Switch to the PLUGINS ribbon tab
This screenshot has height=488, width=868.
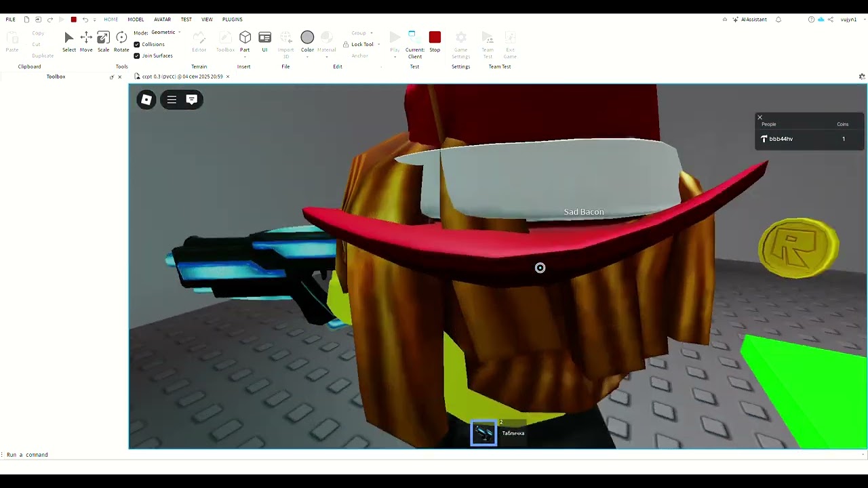point(232,20)
